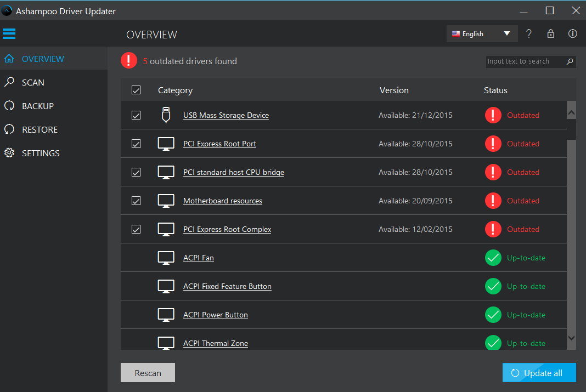Click the Ashampoo app logo in title bar
This screenshot has height=392, width=586.
tap(7, 11)
